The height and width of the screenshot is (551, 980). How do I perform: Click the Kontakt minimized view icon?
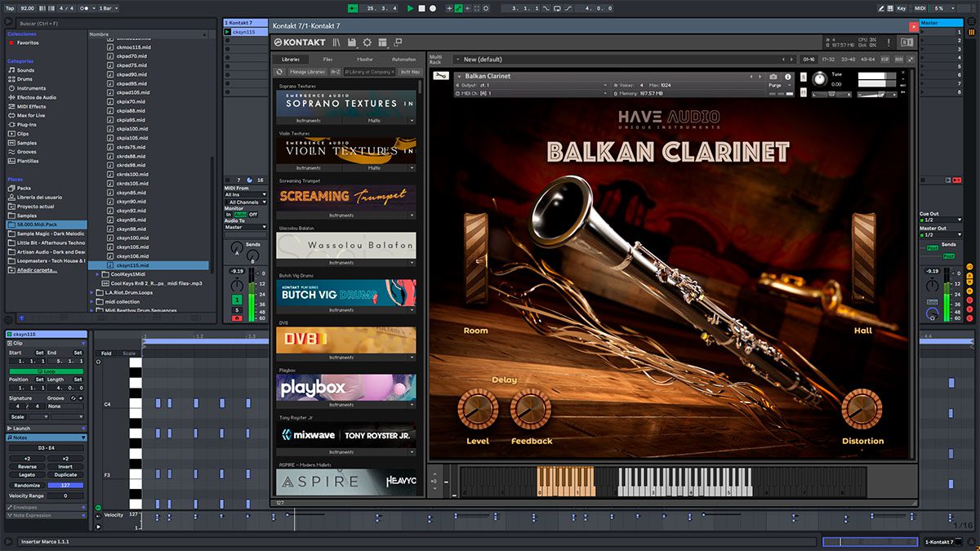pyautogui.click(x=398, y=42)
